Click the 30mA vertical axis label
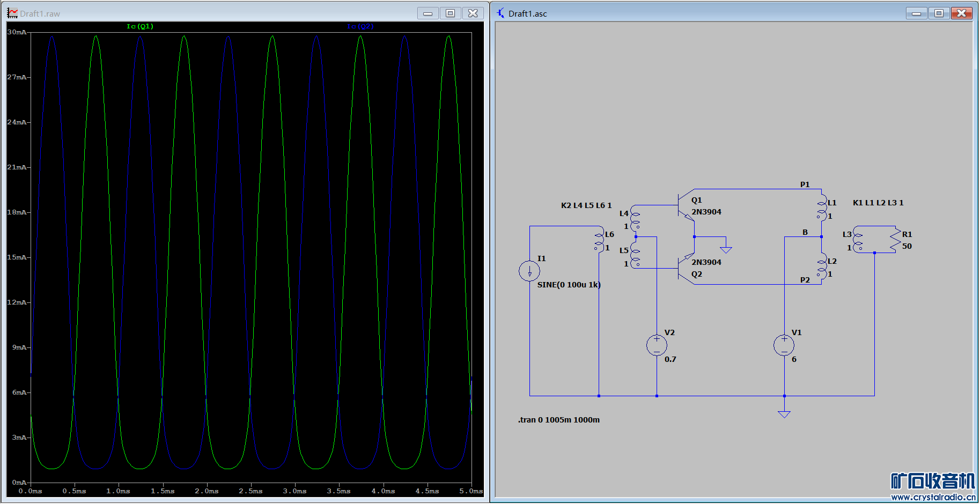980x504 pixels. point(17,32)
